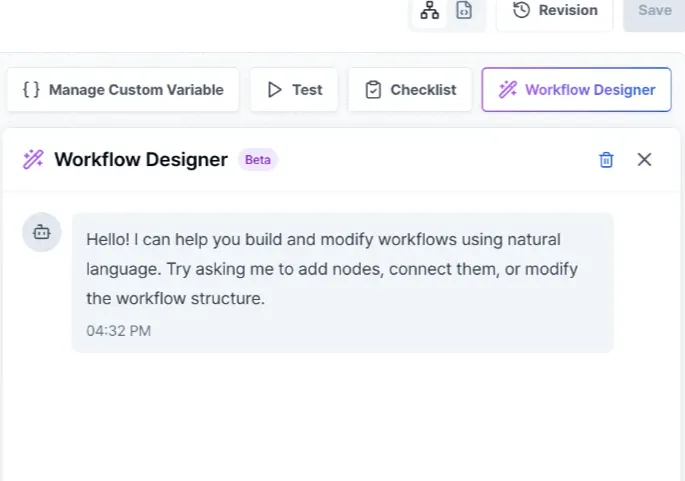Screen dimensions: 685x481
Task: Click the Save button
Action: [x=654, y=11]
